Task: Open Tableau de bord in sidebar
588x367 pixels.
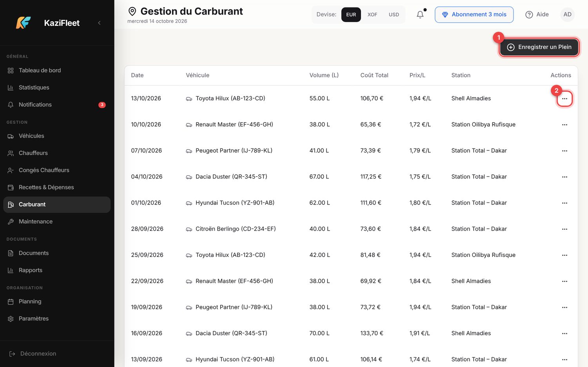Action: (x=57, y=71)
